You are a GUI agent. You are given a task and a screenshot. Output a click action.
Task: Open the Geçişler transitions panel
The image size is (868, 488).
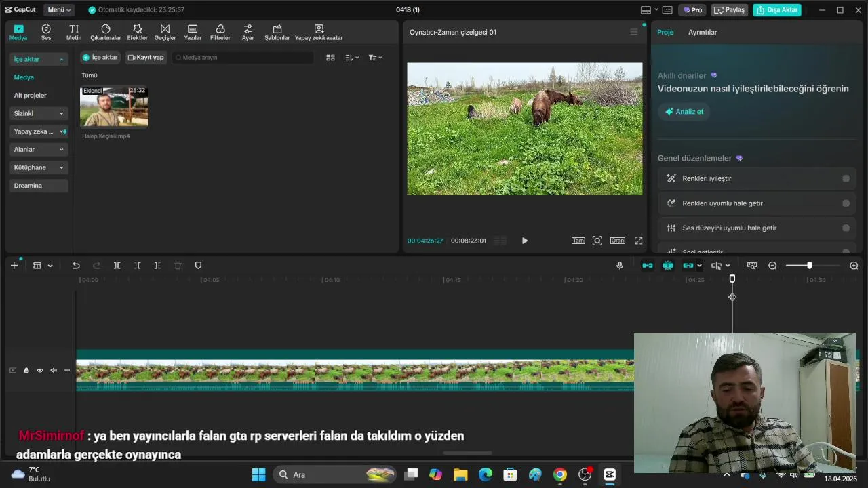coord(165,33)
